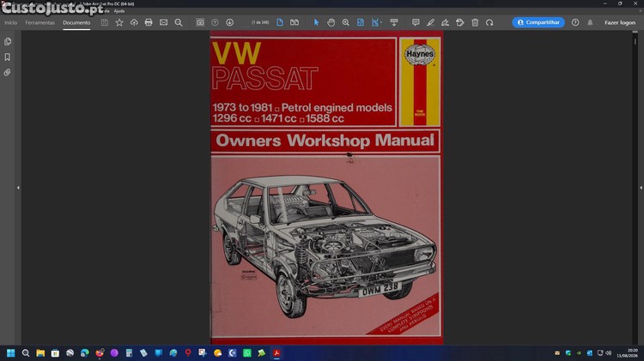Go to the next page
This screenshot has width=644, height=361.
point(229,22)
